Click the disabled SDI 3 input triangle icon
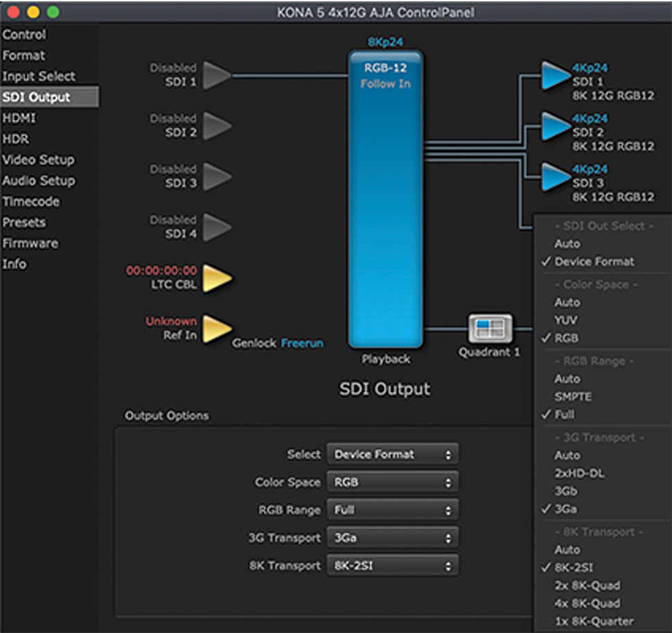 (216, 177)
